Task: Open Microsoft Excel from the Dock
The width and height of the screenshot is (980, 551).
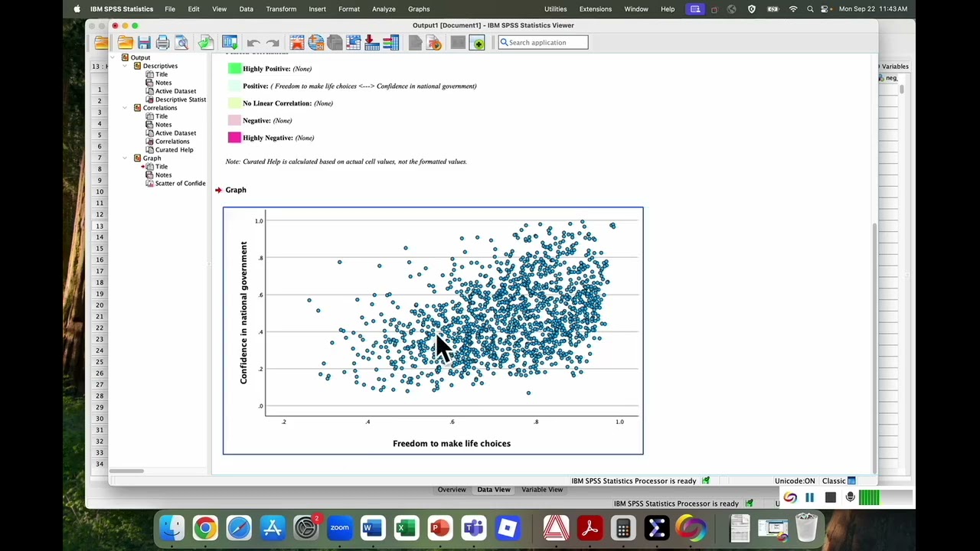Action: coord(406,527)
